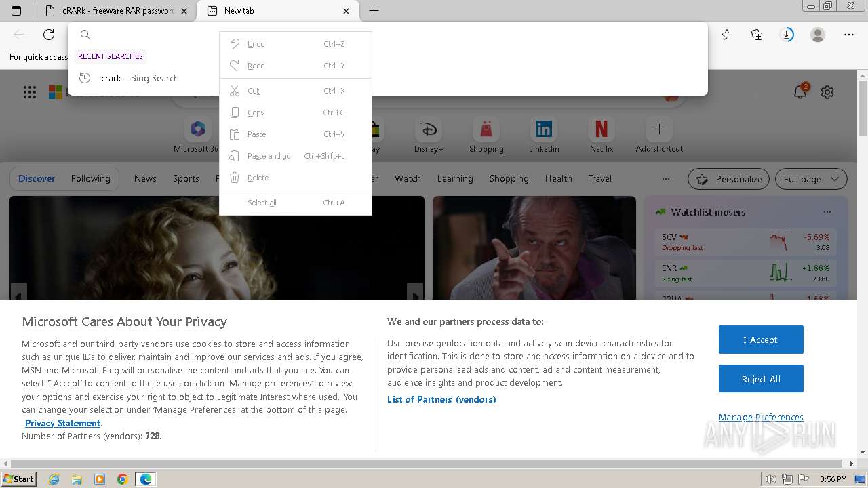Viewport: 868px width, 488px height.
Task: Go to next news story arrow
Action: [415, 292]
